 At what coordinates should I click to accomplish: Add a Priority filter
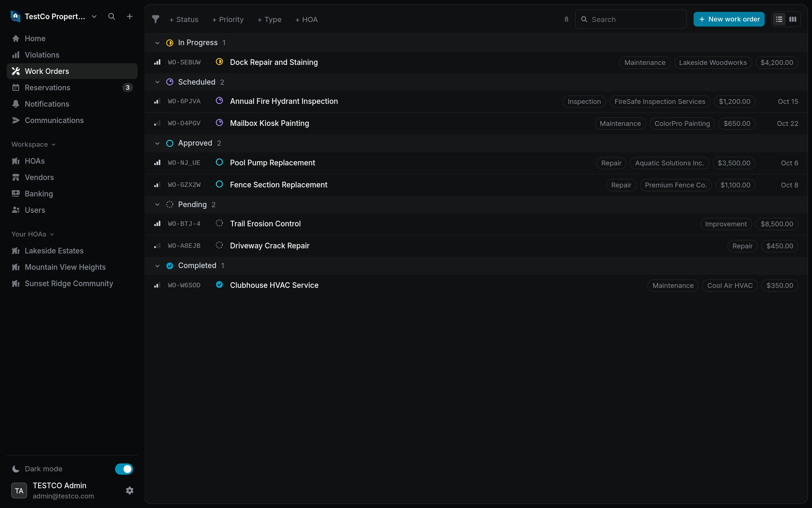tap(228, 19)
